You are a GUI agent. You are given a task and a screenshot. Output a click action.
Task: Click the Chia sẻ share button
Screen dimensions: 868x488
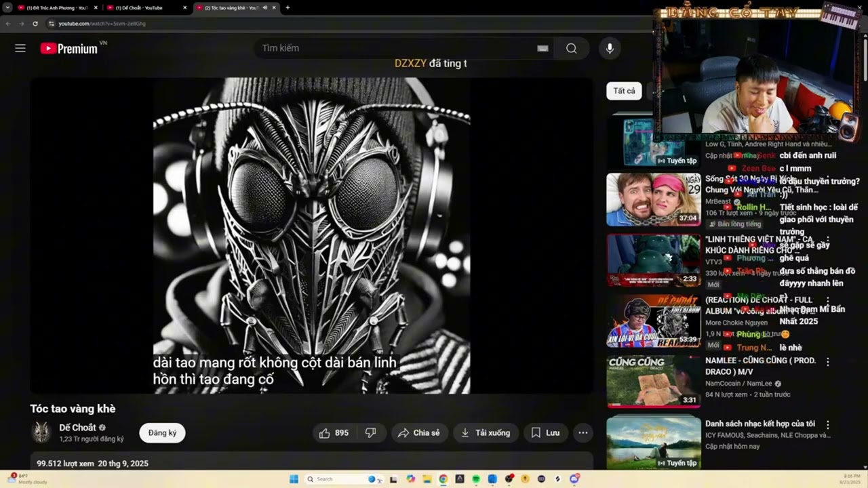coord(419,432)
